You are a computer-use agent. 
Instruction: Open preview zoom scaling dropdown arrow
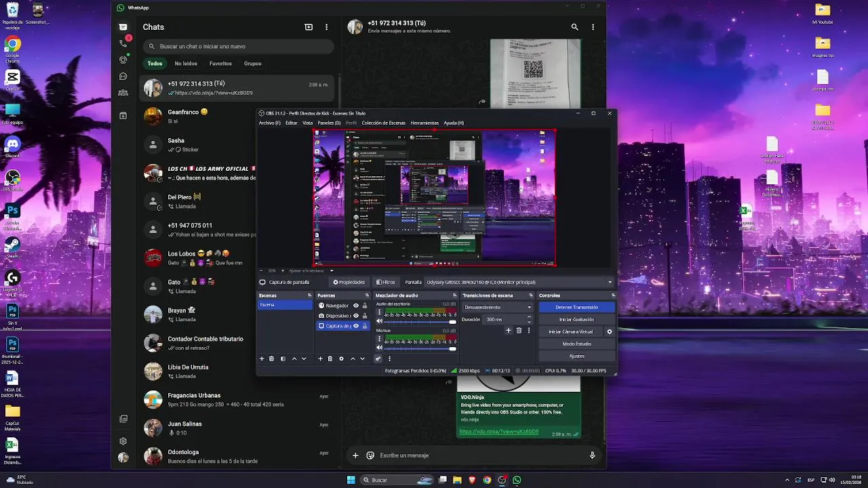tap(332, 270)
